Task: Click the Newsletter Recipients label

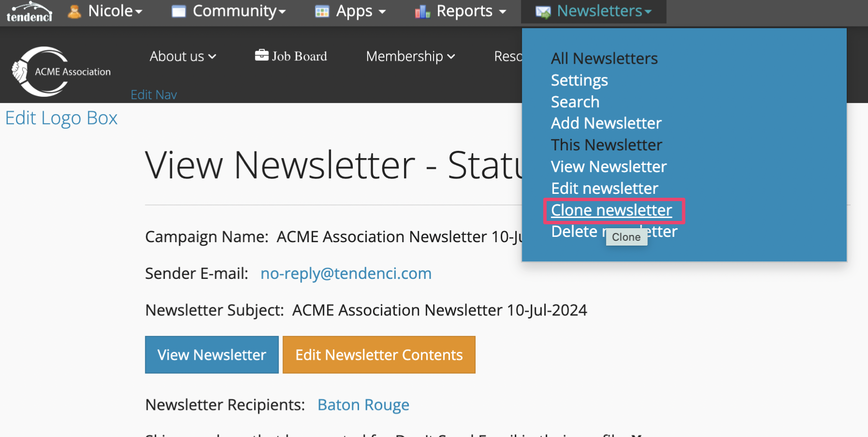Action: pyautogui.click(x=225, y=405)
